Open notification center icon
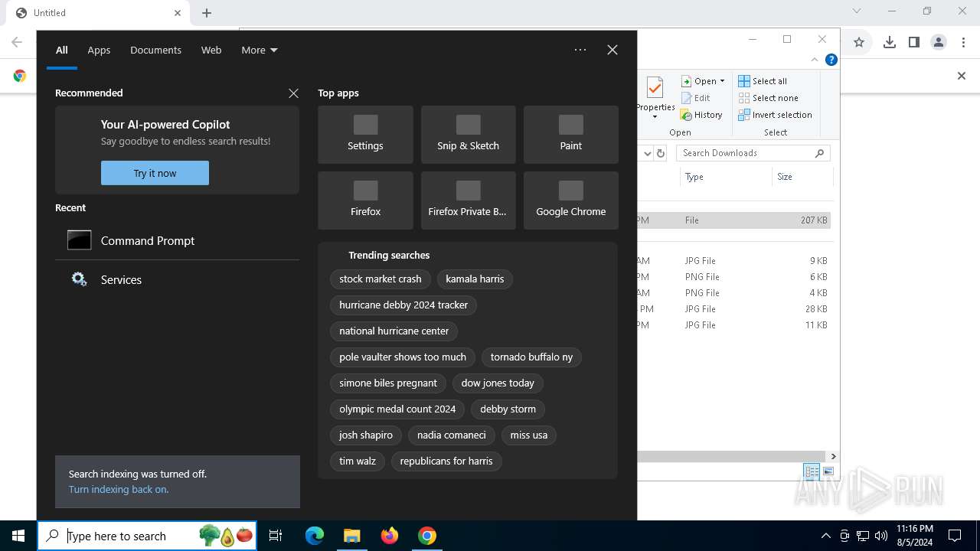The image size is (980, 551). 955,536
